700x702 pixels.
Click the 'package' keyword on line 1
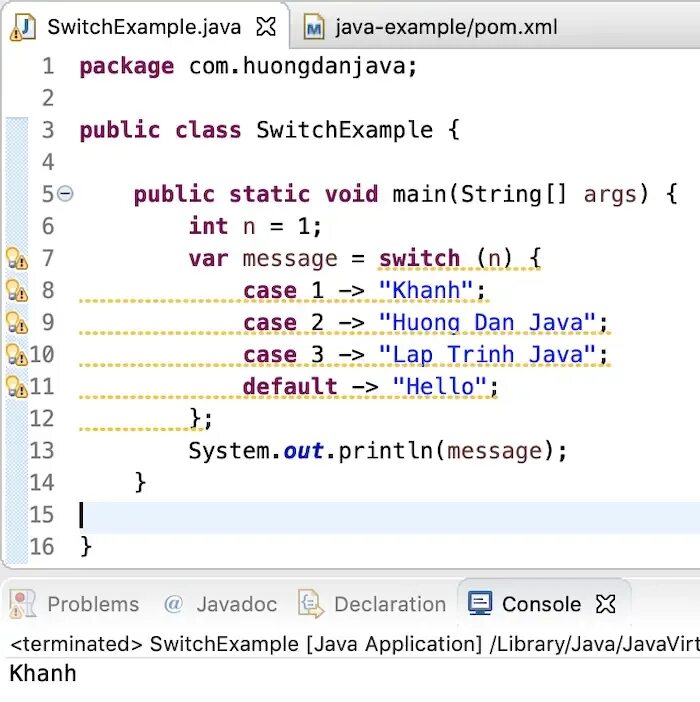pyautogui.click(x=127, y=67)
